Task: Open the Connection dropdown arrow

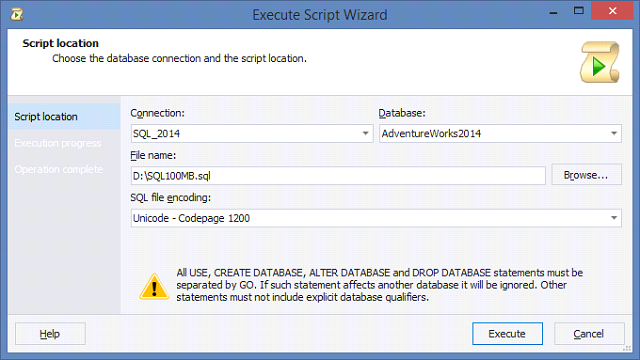Action: tap(365, 133)
